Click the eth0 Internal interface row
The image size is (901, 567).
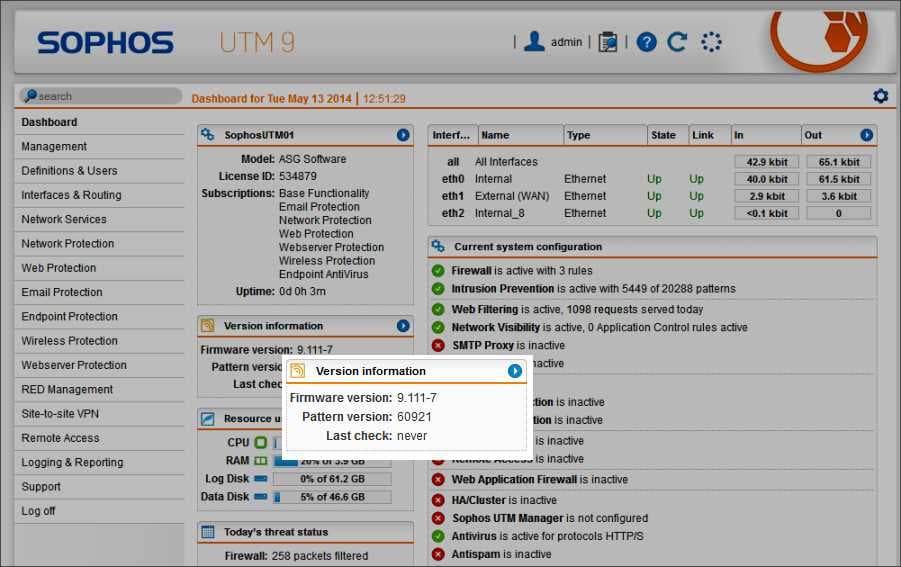tap(652, 179)
